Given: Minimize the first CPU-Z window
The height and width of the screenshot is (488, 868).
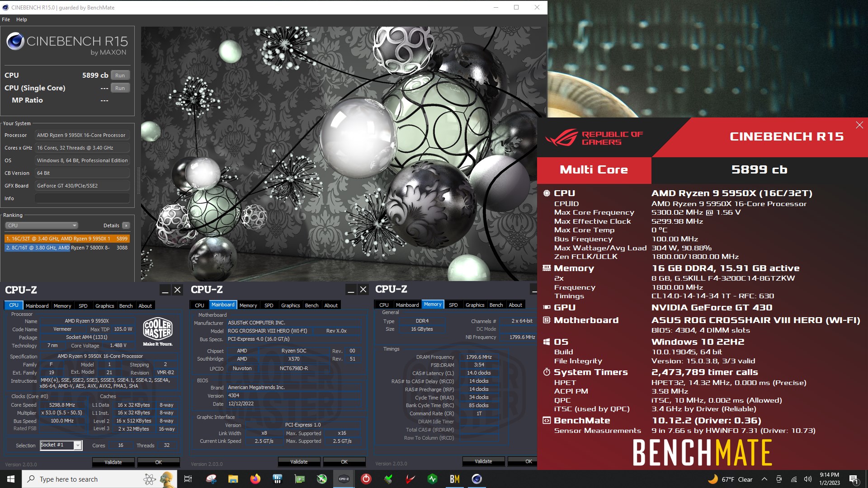Looking at the screenshot, I should coord(165,290).
